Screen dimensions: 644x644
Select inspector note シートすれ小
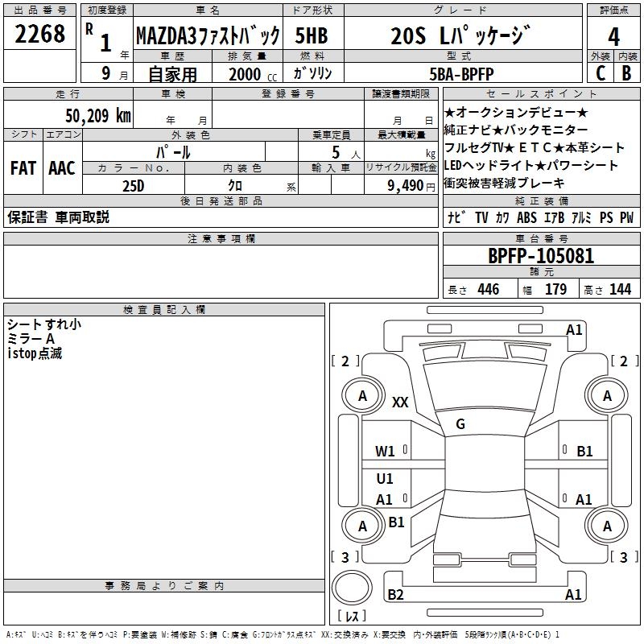44,324
